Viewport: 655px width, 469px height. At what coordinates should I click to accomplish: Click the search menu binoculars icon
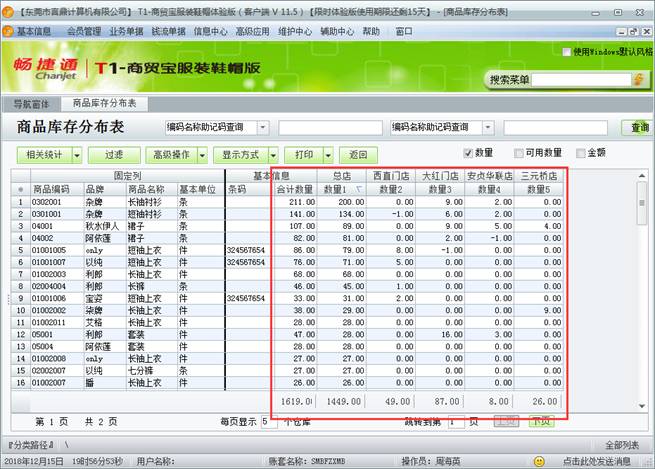pyautogui.click(x=639, y=79)
